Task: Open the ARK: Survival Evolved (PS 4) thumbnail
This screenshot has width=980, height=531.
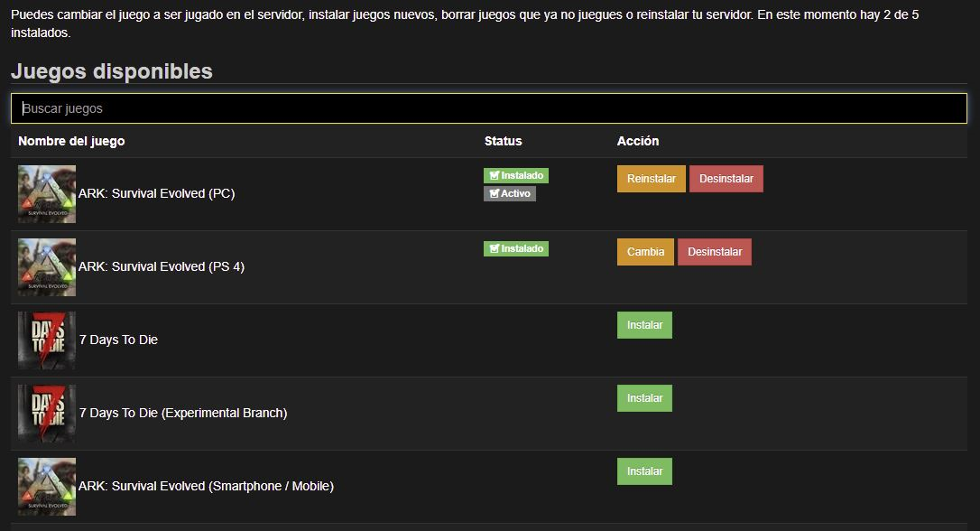Action: pos(47,267)
